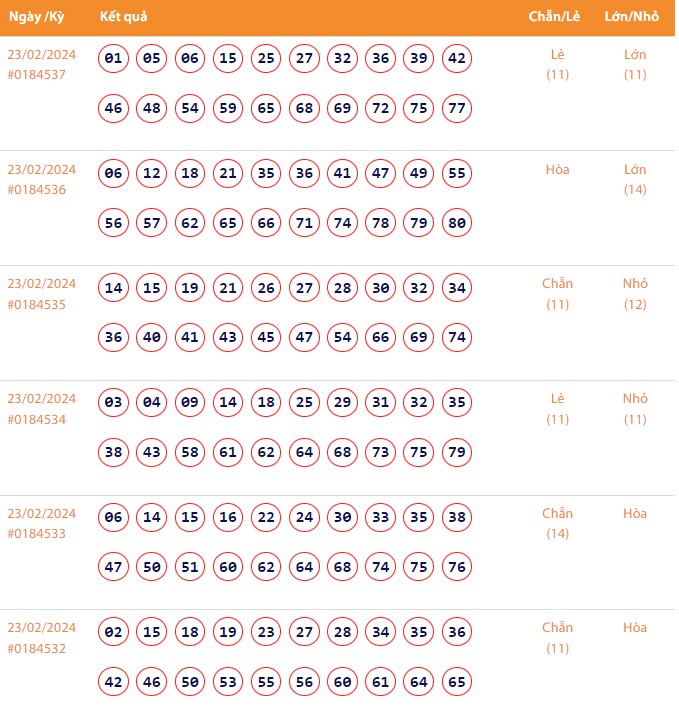Select ball 79 in draw #0184534
This screenshot has width=679, height=718.
pyautogui.click(x=457, y=452)
